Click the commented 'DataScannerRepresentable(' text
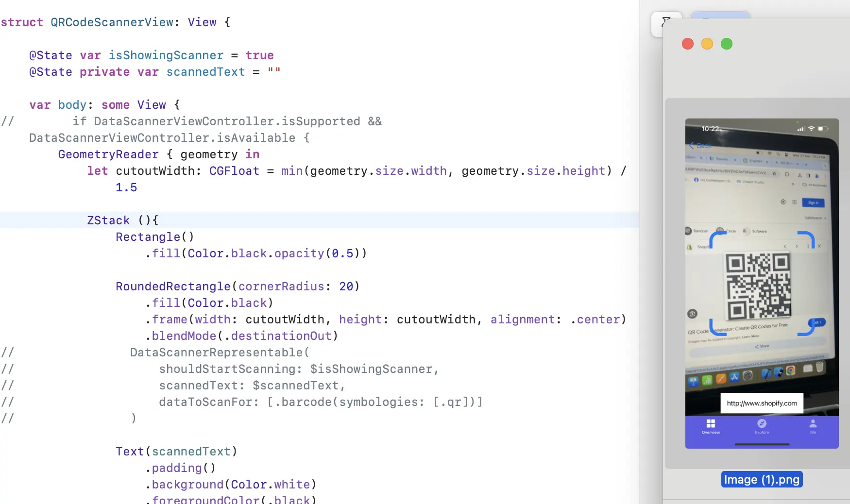This screenshot has height=504, width=850. [220, 353]
